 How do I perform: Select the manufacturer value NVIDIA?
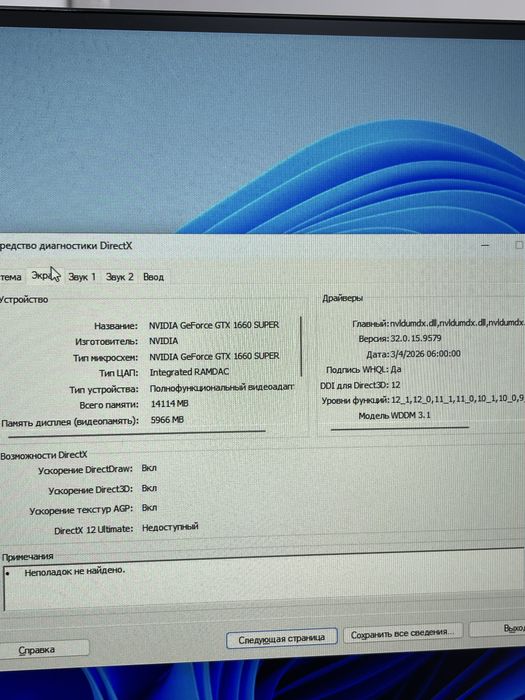163,341
